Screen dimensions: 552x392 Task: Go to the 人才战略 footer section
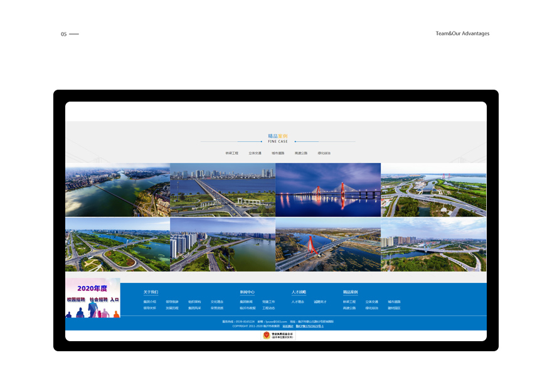299,292
